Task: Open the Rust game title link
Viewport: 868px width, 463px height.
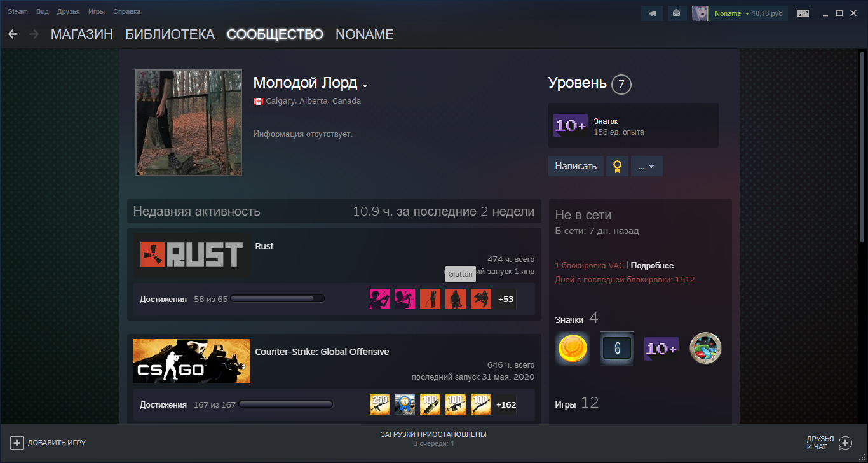Action: pos(264,246)
